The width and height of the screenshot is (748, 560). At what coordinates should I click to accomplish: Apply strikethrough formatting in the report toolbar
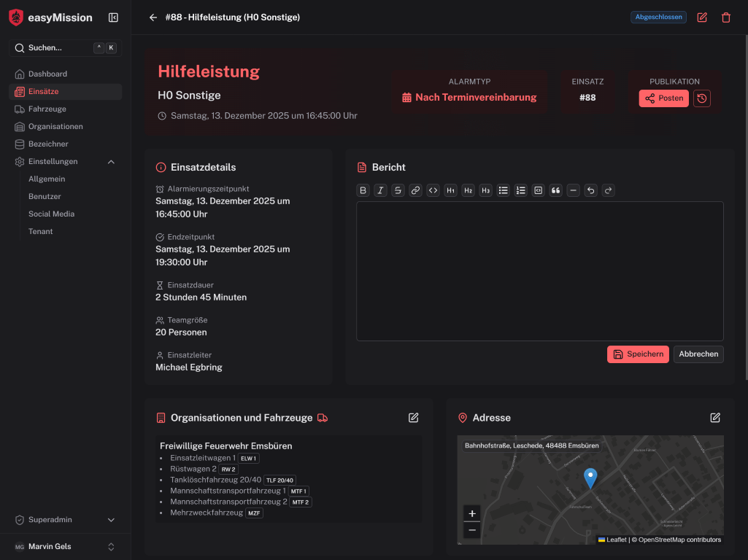click(398, 190)
